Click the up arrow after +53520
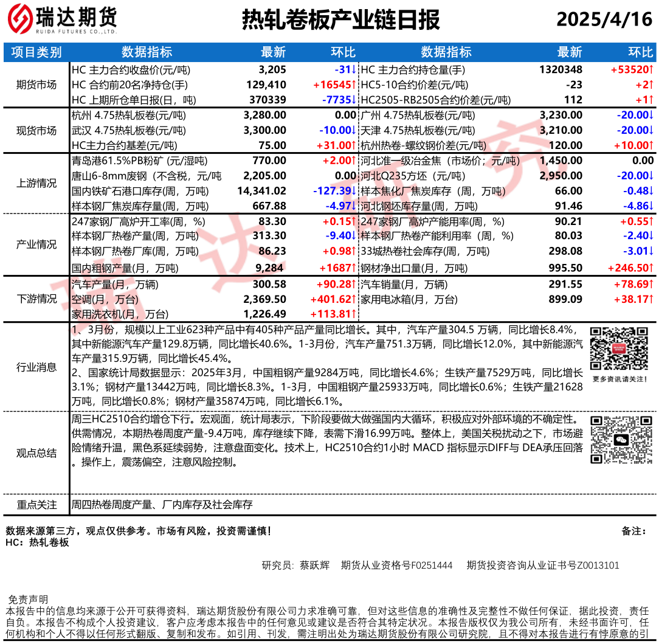 click(x=651, y=69)
